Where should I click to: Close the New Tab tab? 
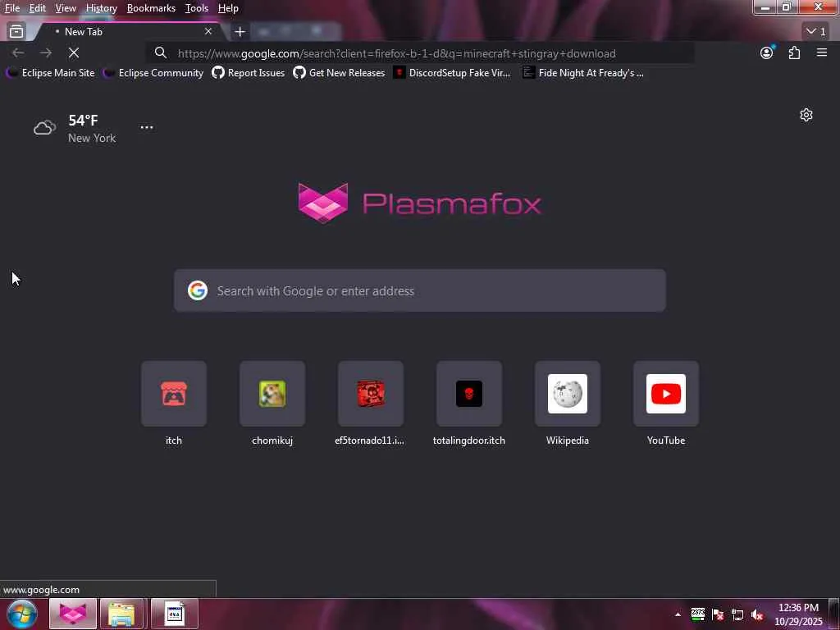point(208,32)
